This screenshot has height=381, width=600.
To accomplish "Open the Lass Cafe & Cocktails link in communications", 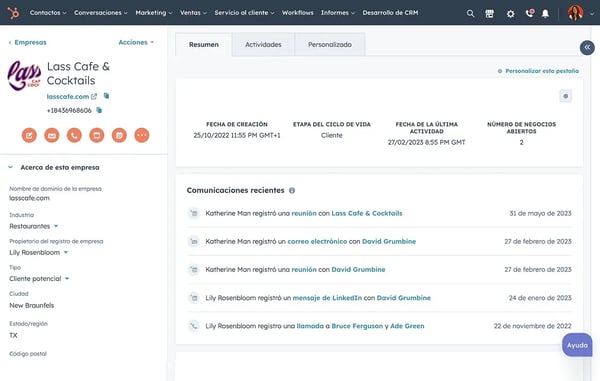I will tap(367, 213).
